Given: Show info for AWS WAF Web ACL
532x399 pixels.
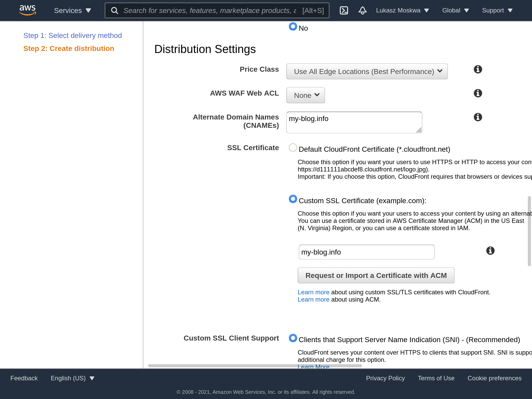Looking at the screenshot, I should tap(478, 93).
